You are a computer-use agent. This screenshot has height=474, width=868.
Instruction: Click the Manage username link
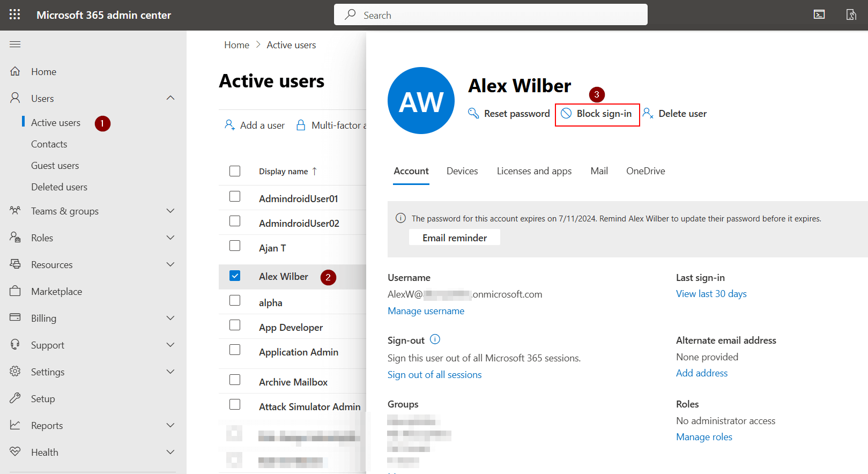pyautogui.click(x=426, y=311)
